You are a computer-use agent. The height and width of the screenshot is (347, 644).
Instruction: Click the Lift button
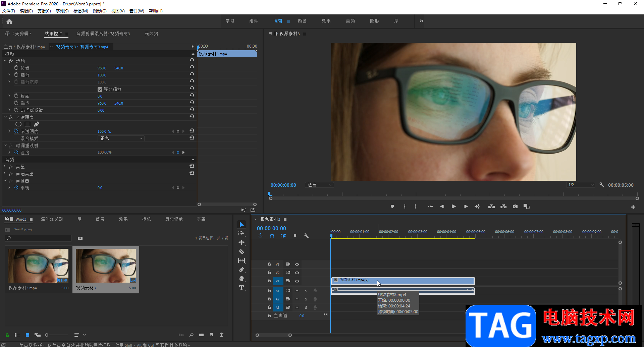tap(491, 207)
